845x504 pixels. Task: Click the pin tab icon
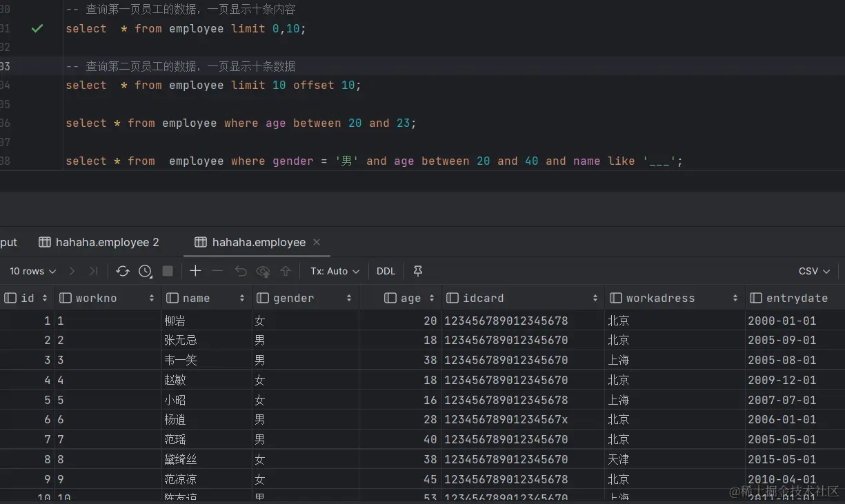coord(417,271)
